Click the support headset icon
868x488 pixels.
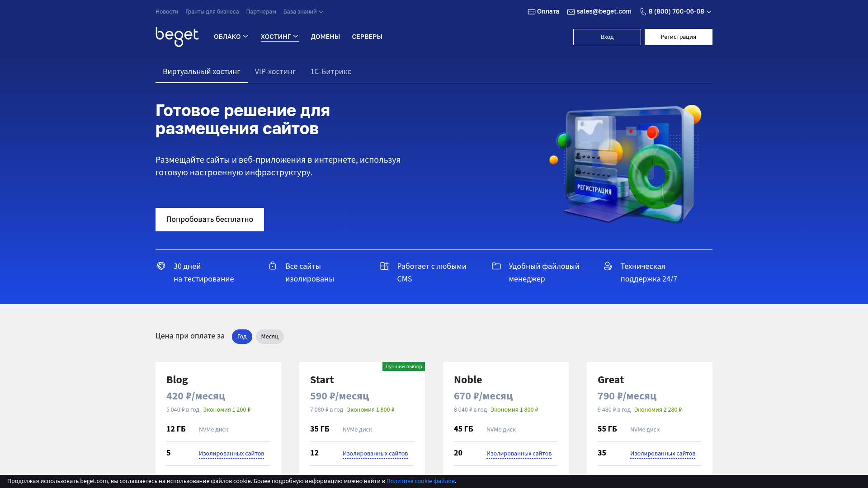pyautogui.click(x=608, y=266)
